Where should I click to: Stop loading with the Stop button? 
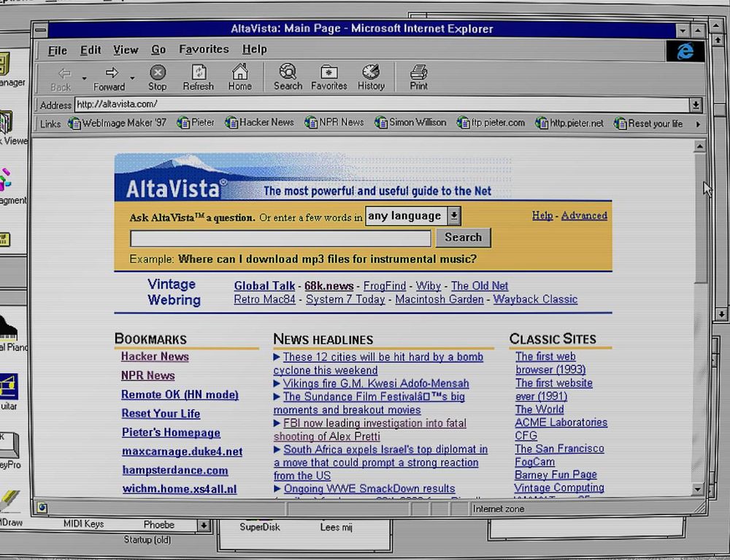[158, 77]
